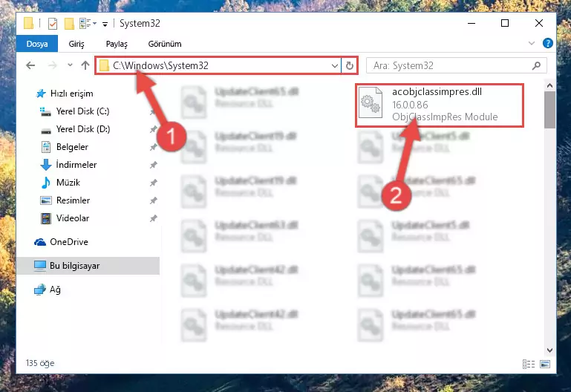Screen dimensions: 571x392
Task: Select Ağ network item
Action: point(55,290)
